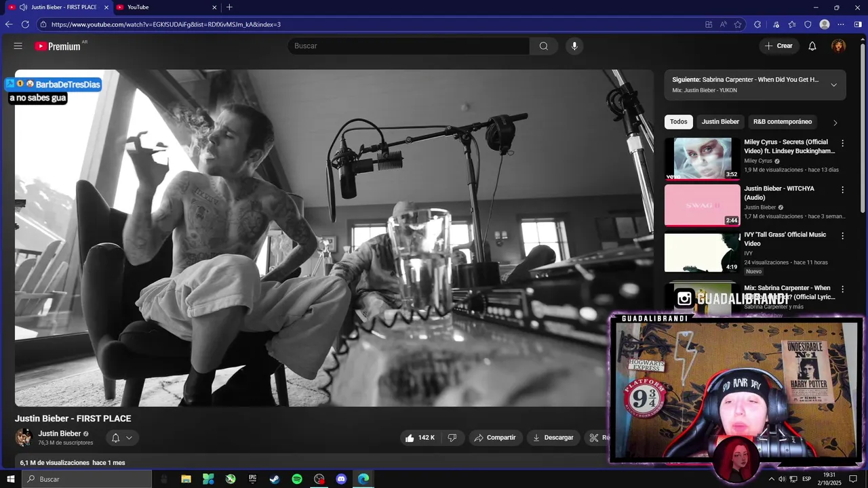Image resolution: width=868 pixels, height=488 pixels.
Task: Like the video with thumbs-up
Action: pos(420,438)
